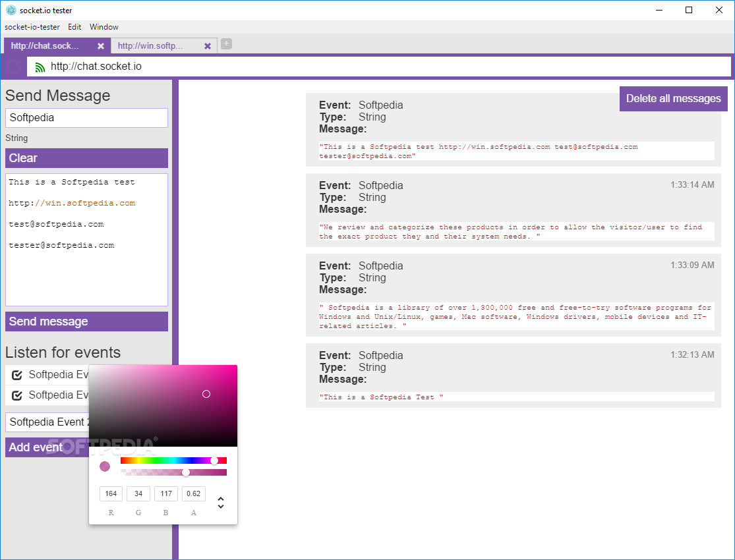Click the Listen for events heading
The image size is (735, 560).
coord(63,352)
